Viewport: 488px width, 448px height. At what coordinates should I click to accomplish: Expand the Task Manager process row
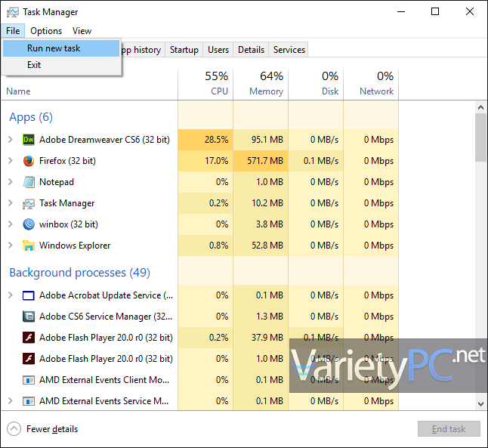(x=11, y=203)
